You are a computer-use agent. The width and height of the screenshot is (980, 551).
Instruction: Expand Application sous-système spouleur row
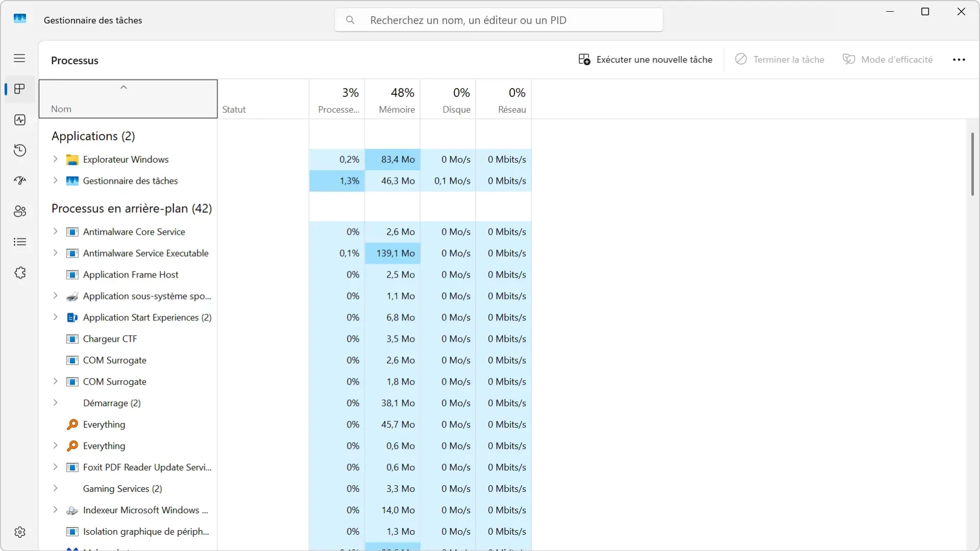click(55, 296)
